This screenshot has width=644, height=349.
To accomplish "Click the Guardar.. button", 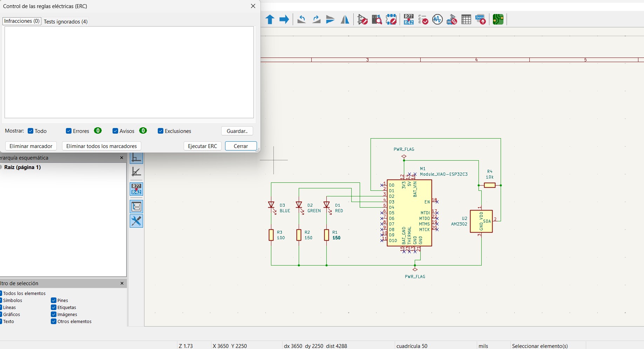I will (237, 131).
